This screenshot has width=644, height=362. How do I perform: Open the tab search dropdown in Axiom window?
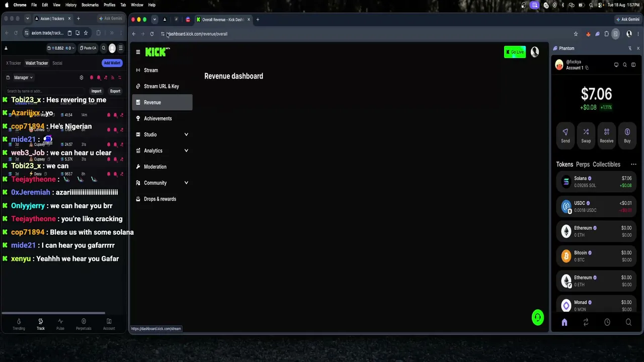pyautogui.click(x=27, y=19)
